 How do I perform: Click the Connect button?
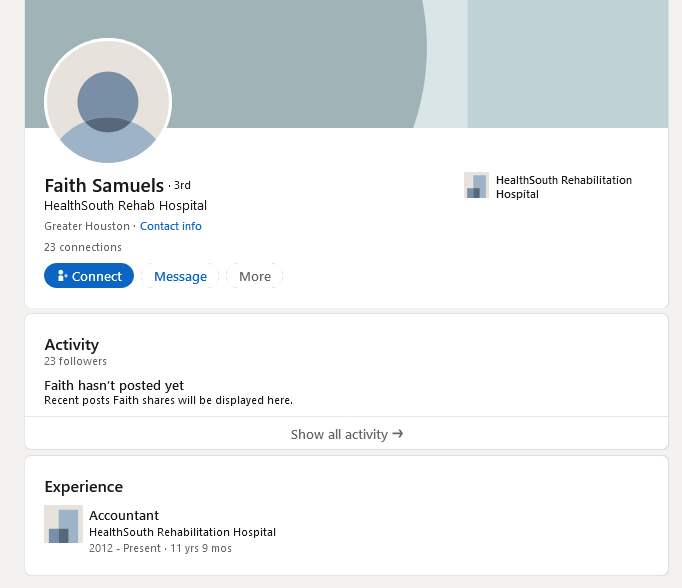[89, 276]
